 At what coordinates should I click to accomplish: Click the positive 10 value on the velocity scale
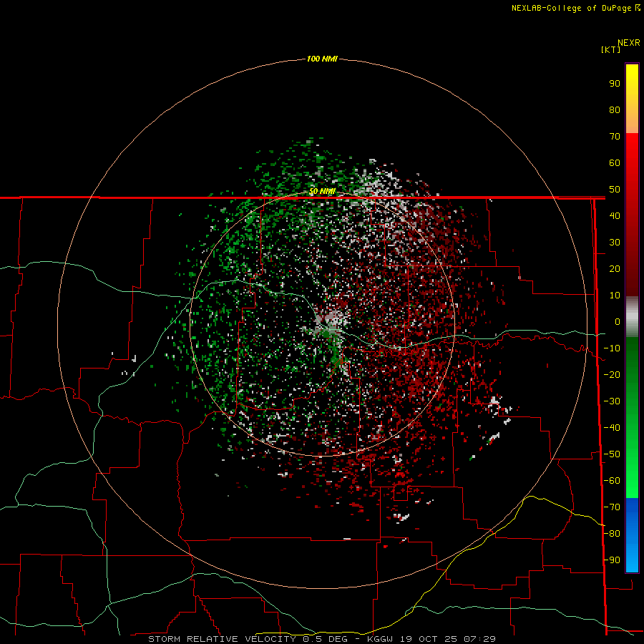pos(615,296)
